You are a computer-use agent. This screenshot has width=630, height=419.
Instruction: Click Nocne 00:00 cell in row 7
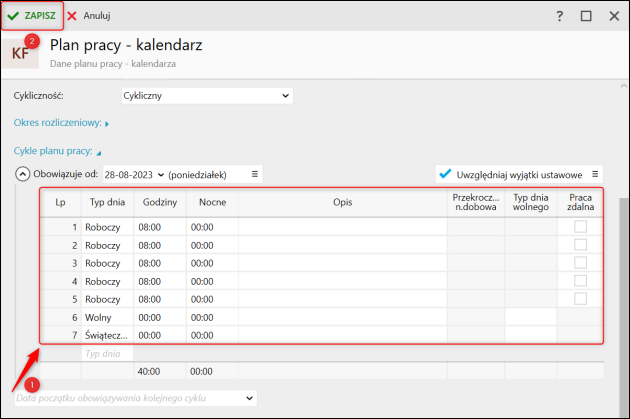tap(213, 335)
